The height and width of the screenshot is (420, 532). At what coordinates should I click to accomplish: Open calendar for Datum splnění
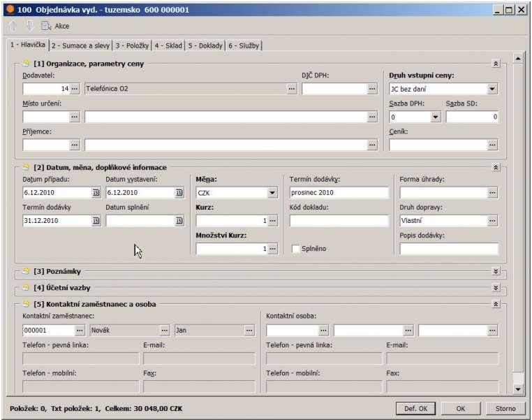[179, 221]
